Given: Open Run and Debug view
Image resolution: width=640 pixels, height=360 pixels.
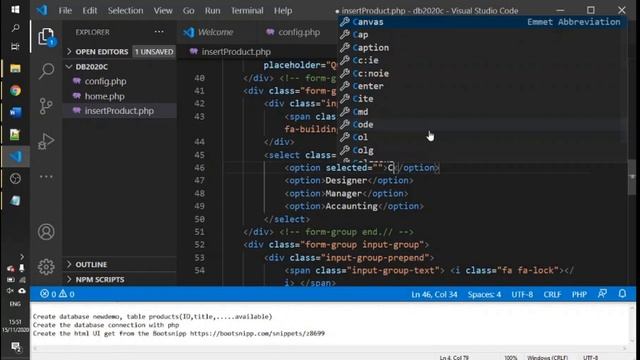Looking at the screenshot, I should (46, 141).
